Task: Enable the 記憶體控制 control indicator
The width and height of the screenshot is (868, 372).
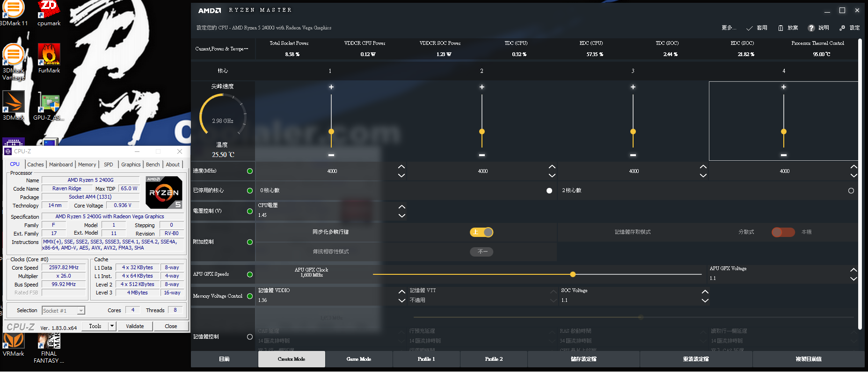Action: (x=250, y=337)
